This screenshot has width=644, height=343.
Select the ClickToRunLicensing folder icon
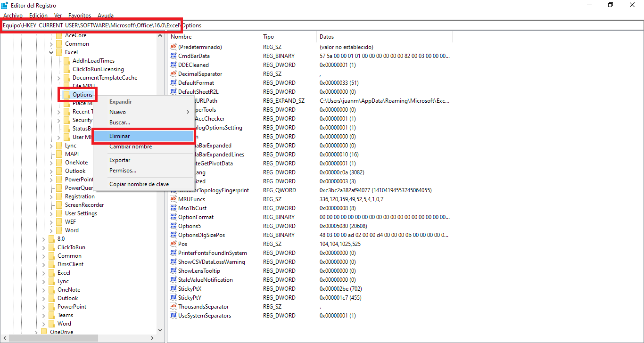(x=66, y=69)
